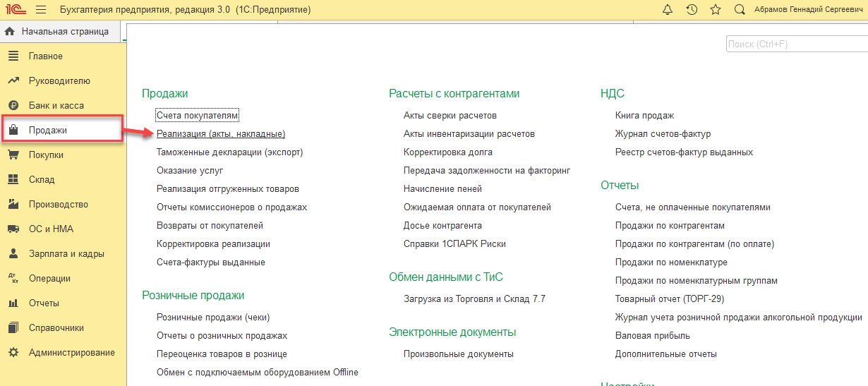Open Передача задолженности на факторинг

tap(487, 170)
